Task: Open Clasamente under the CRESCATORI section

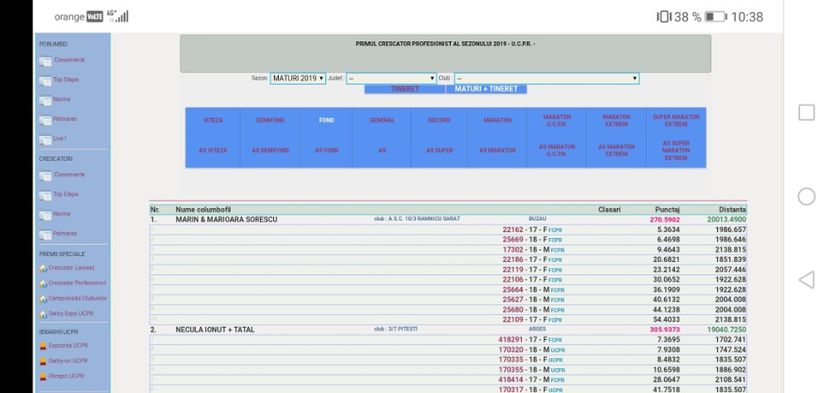Action: click(69, 175)
